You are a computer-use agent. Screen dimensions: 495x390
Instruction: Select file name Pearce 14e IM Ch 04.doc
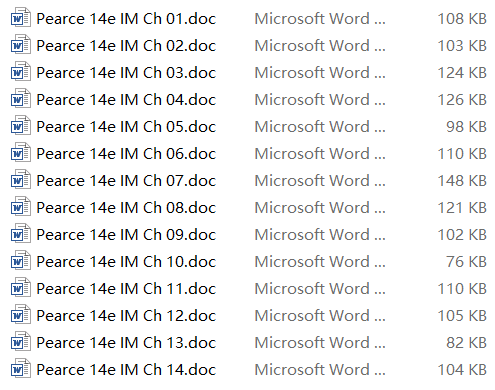pos(126,100)
